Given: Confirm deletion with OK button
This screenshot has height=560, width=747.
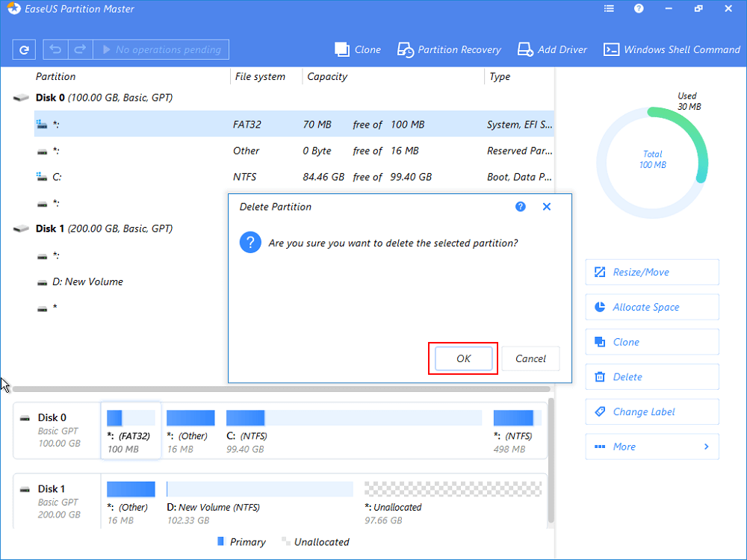Looking at the screenshot, I should [463, 359].
